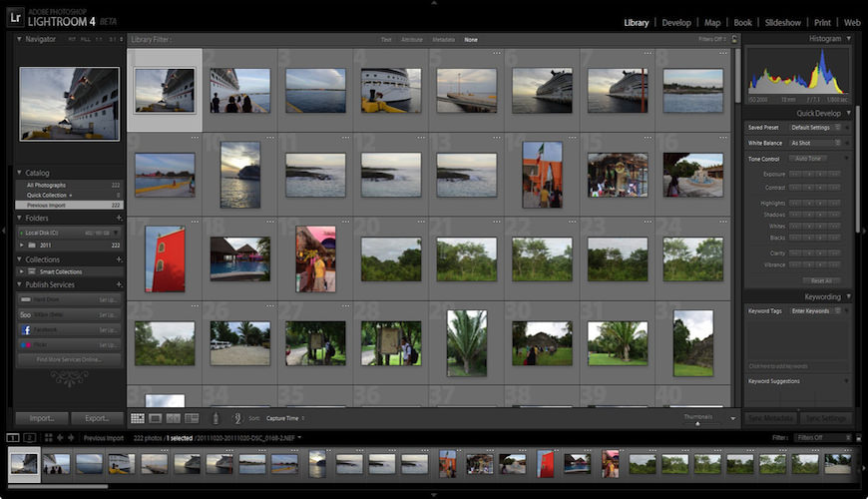Click the Import button
868x499 pixels.
pos(41,418)
